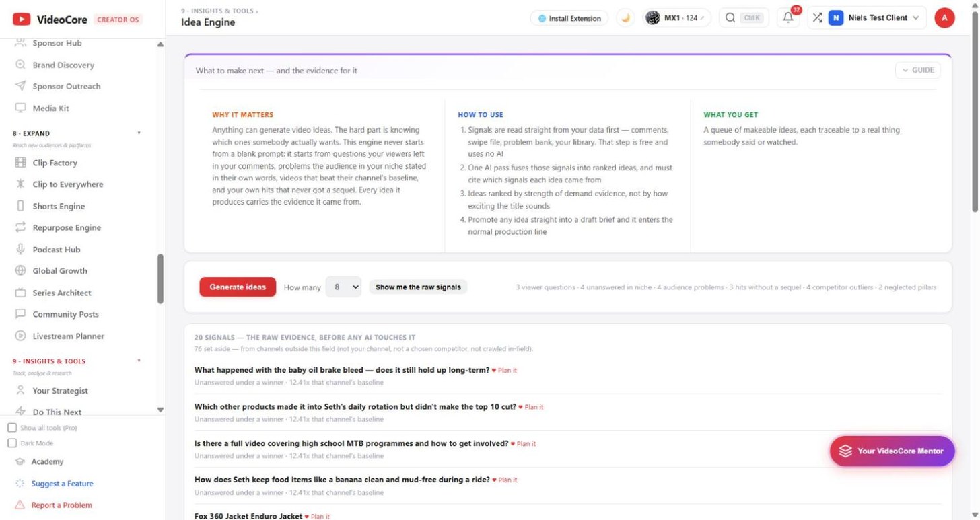Image resolution: width=980 pixels, height=520 pixels.
Task: Collapse the 9 · INSIGHTS & TOOLS section
Action: 139,361
